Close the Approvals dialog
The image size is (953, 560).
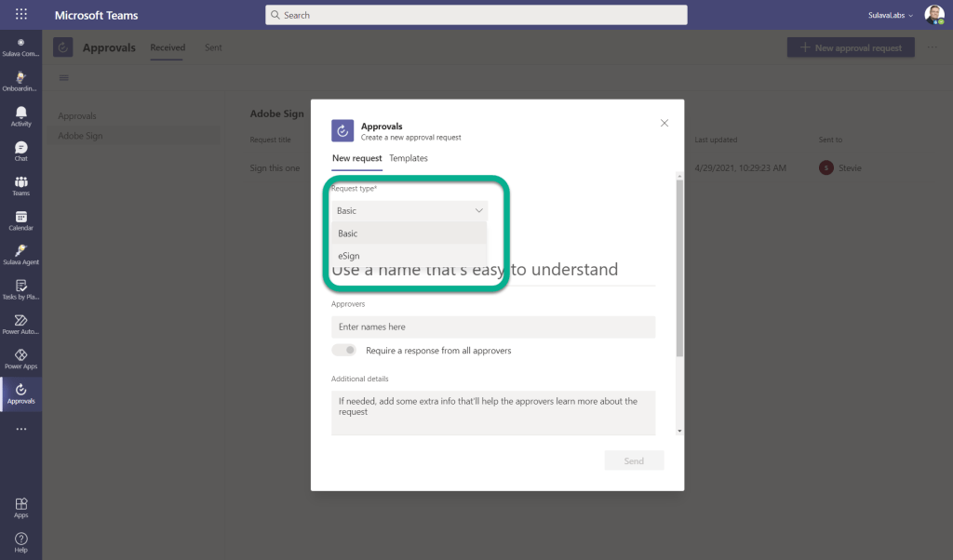click(664, 123)
